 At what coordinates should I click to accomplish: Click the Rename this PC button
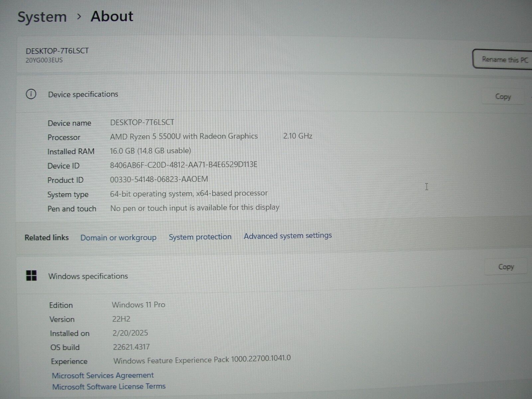[503, 60]
